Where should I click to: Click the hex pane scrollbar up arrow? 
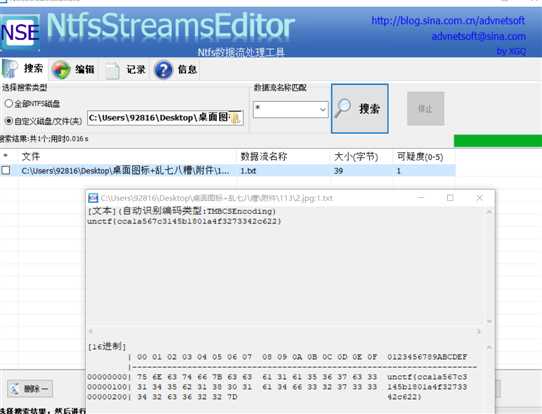point(489,347)
